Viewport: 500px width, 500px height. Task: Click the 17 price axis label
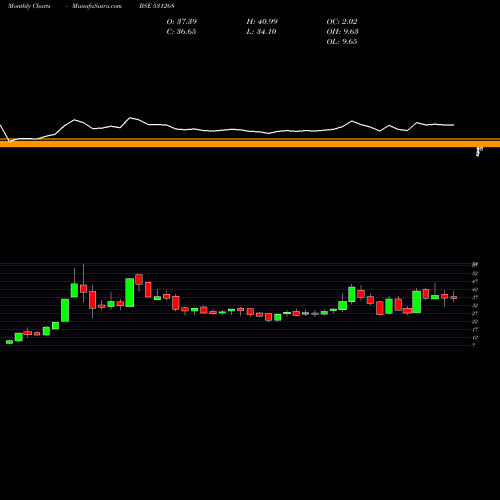(475, 329)
